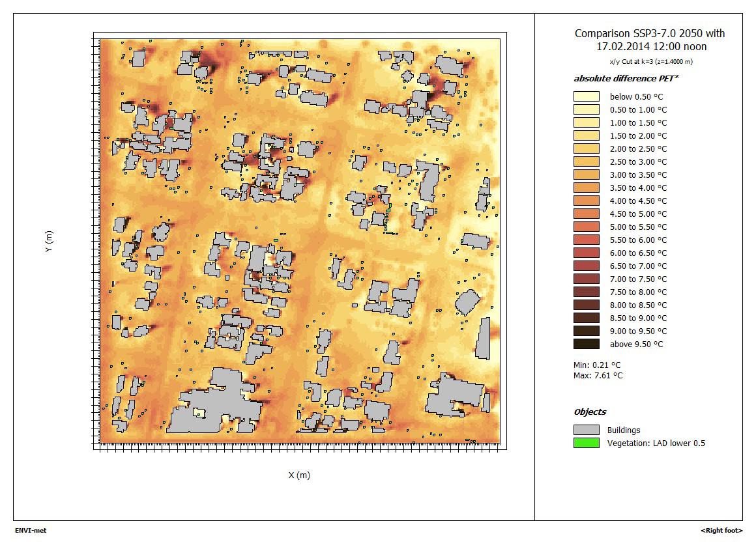Viewport: 756px width, 547px height.
Task: Click the '4.50 to 5.00 °C' legend swatch
Action: [x=587, y=214]
